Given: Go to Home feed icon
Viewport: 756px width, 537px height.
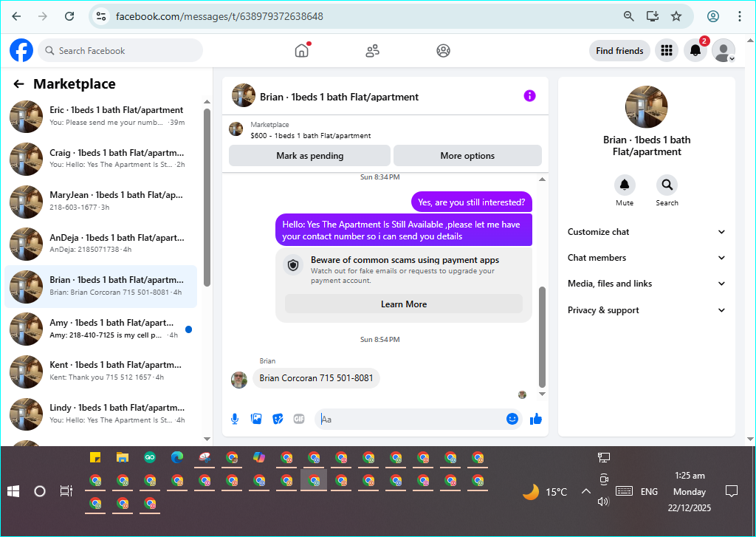Looking at the screenshot, I should (x=301, y=51).
